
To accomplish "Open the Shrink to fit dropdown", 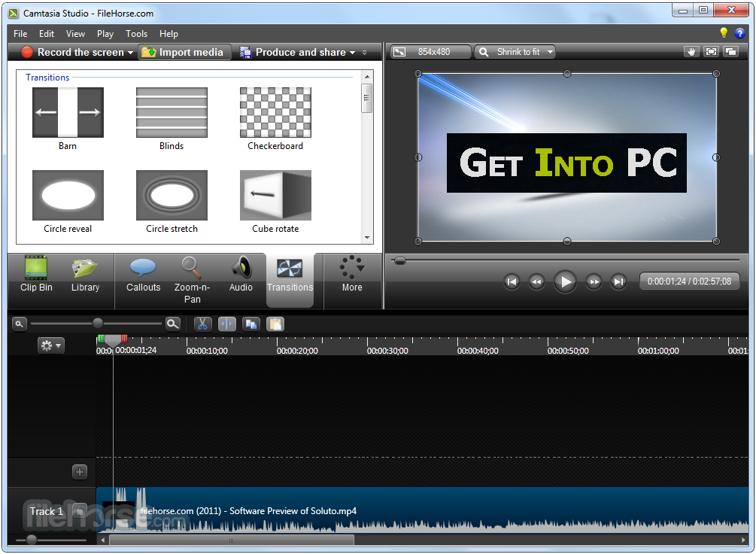I will (x=515, y=52).
